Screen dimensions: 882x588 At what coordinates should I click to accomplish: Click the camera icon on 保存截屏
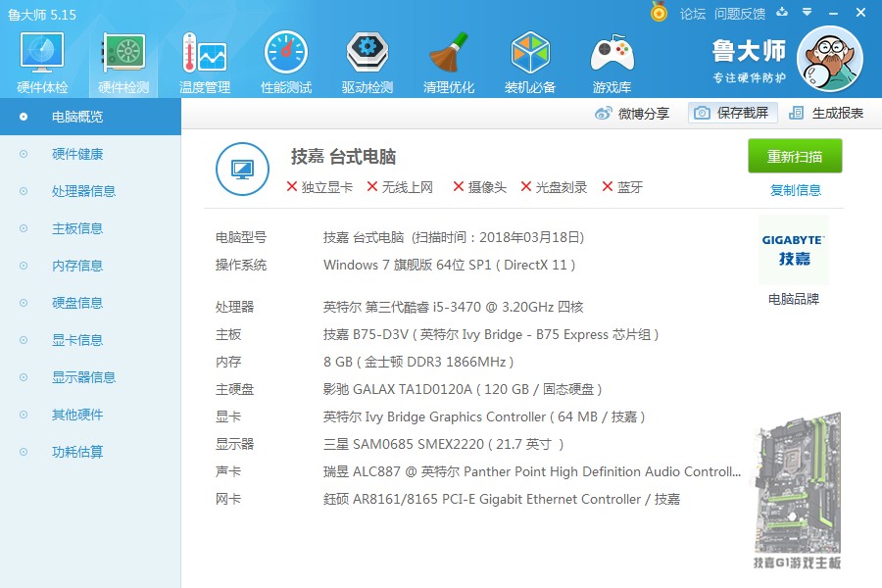tap(702, 113)
